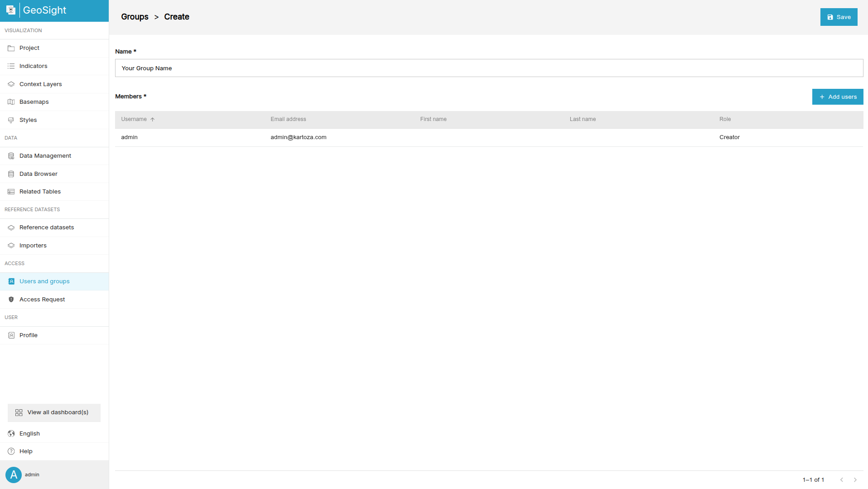Go to Groups breadcrumb link
Screen dimensions: 868x489
pyautogui.click(x=135, y=17)
